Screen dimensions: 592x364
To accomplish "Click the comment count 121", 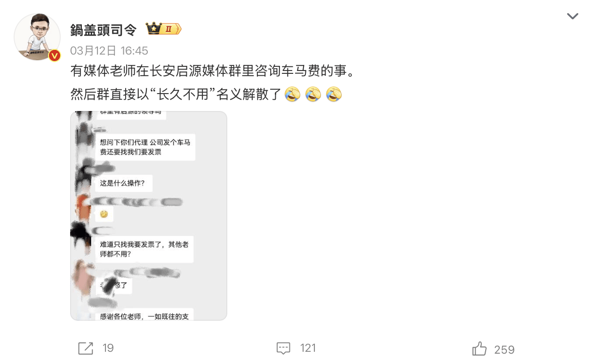I will (x=308, y=348).
